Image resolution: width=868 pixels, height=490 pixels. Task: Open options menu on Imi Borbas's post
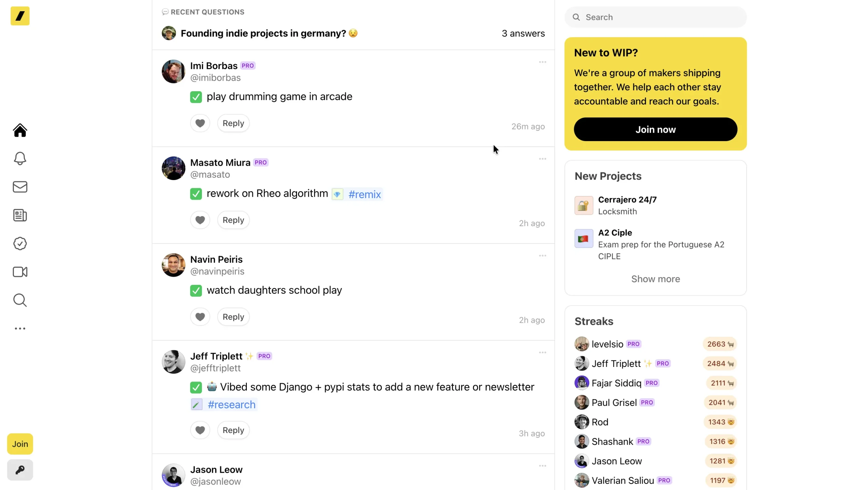pos(542,62)
